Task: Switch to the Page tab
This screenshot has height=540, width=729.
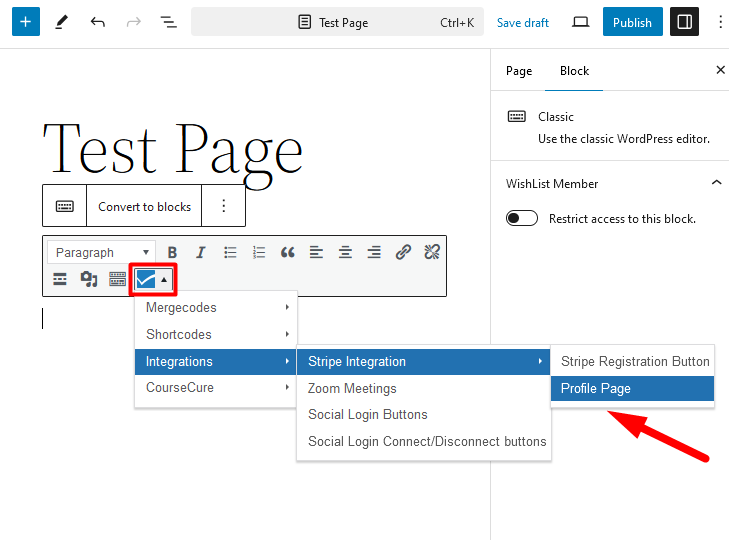Action: click(519, 71)
